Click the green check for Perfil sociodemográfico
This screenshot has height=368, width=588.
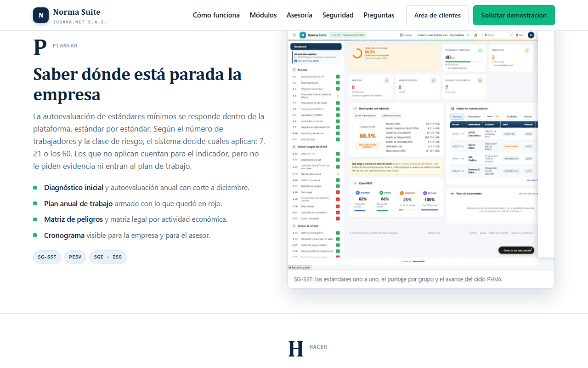click(x=338, y=233)
